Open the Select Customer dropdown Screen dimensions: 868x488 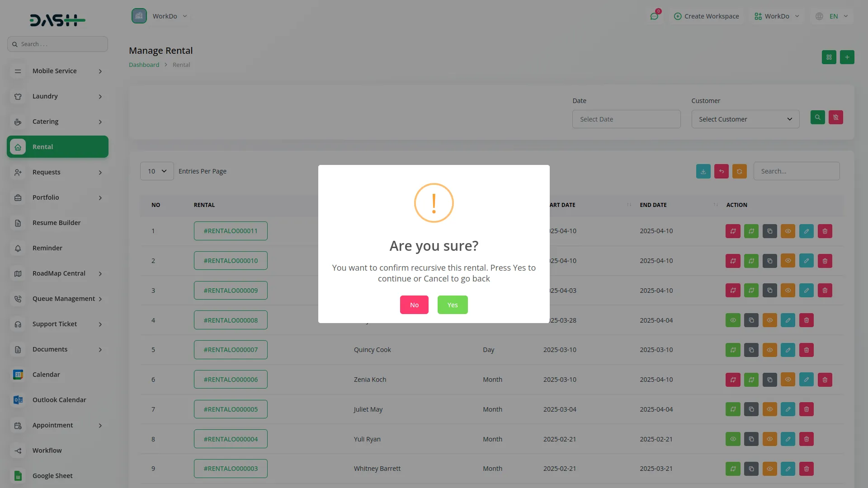coord(745,119)
